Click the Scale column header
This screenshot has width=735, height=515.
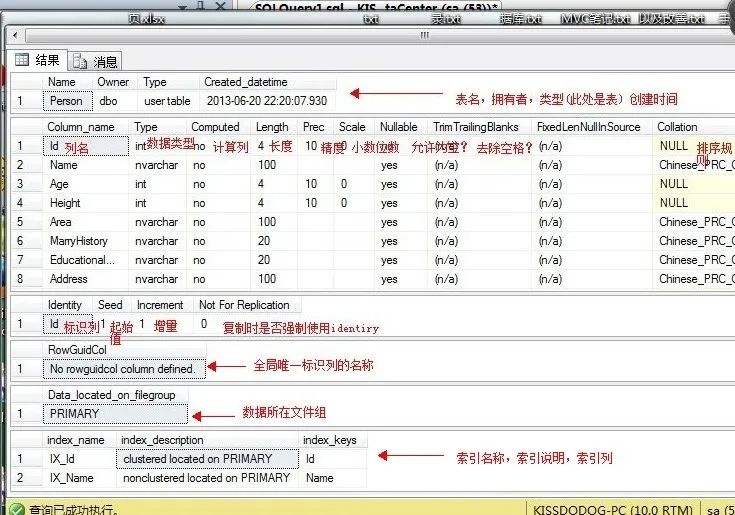352,127
